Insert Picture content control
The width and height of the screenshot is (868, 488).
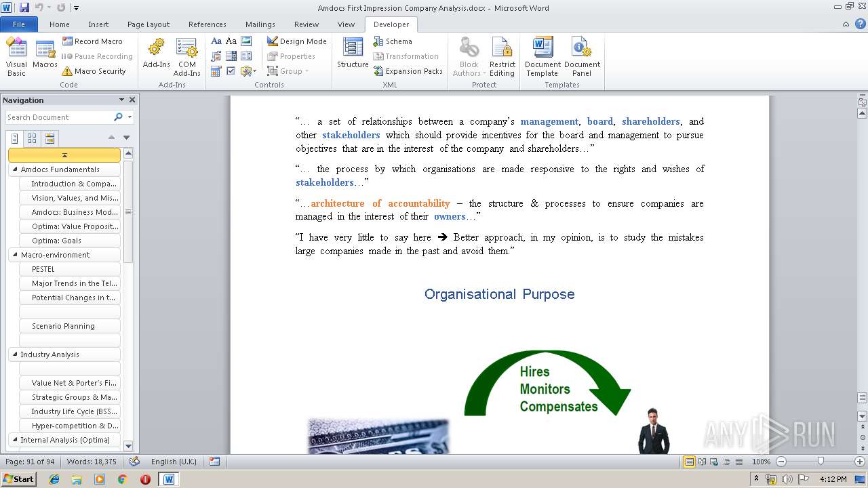(246, 41)
